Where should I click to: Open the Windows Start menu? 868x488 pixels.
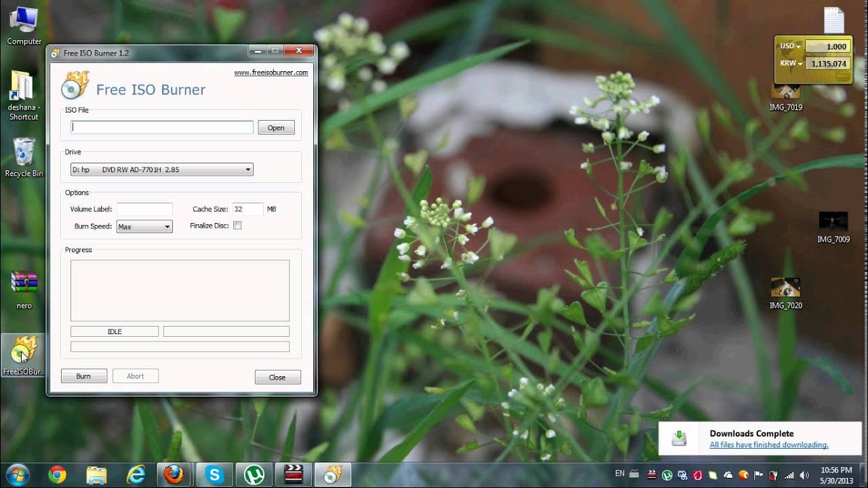(x=17, y=474)
